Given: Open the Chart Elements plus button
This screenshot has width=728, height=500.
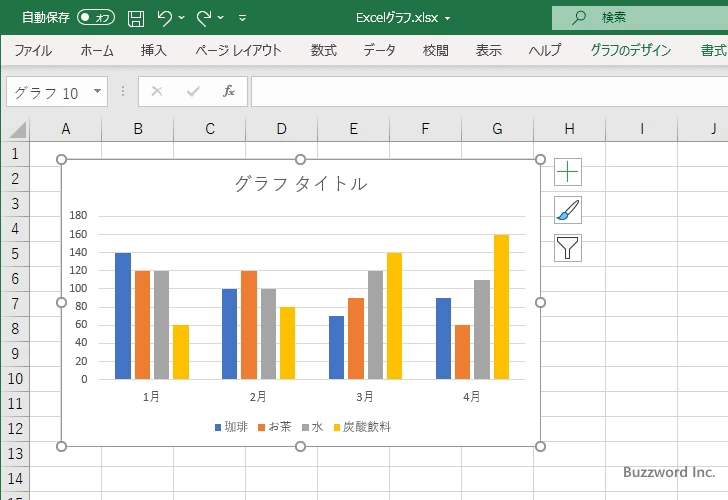Looking at the screenshot, I should tap(567, 172).
